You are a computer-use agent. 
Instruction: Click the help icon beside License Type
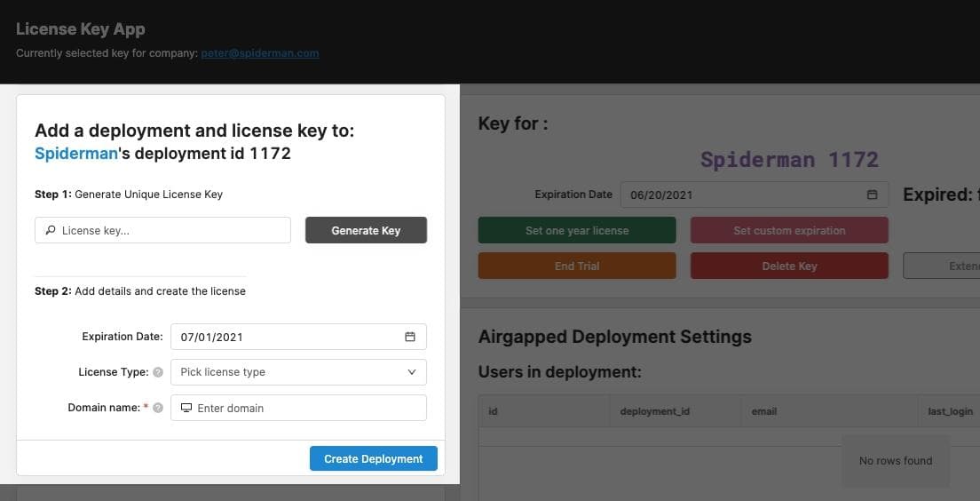[158, 372]
